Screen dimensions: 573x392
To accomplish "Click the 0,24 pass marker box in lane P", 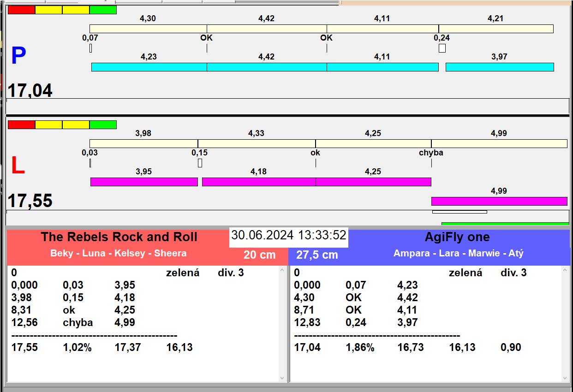I will click(442, 48).
